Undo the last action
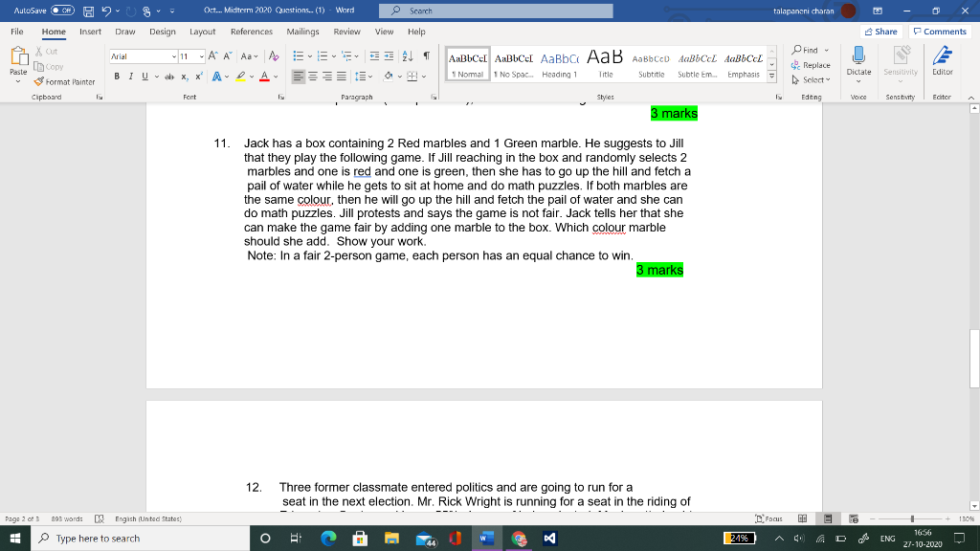This screenshot has height=551, width=980. 106,11
